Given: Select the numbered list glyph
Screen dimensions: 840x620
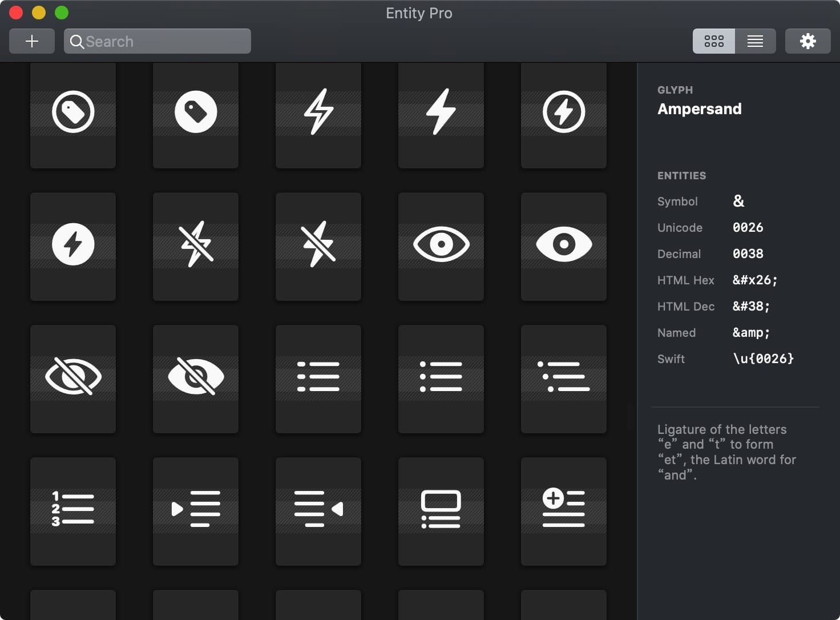Looking at the screenshot, I should click(73, 511).
